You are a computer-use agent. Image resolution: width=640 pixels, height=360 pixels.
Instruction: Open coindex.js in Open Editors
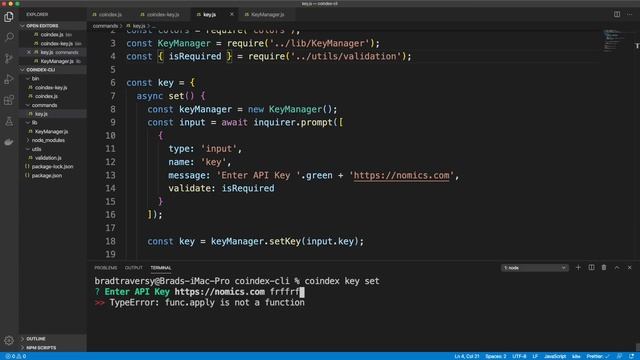pos(53,35)
